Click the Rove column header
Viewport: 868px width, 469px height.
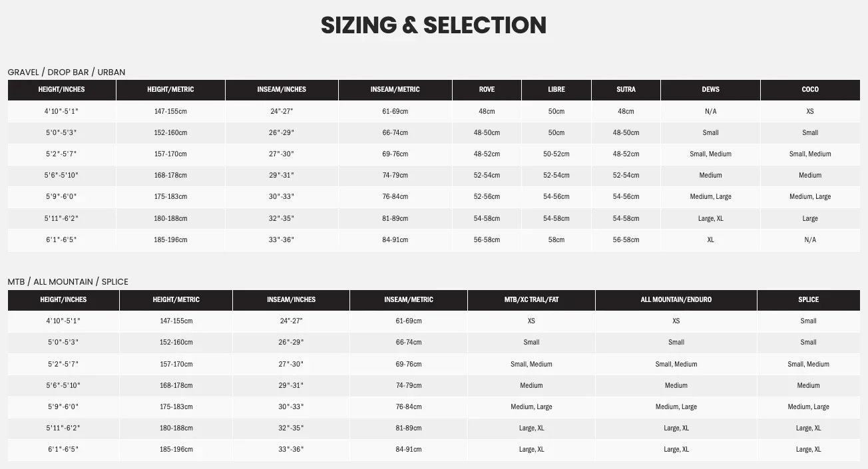click(487, 90)
